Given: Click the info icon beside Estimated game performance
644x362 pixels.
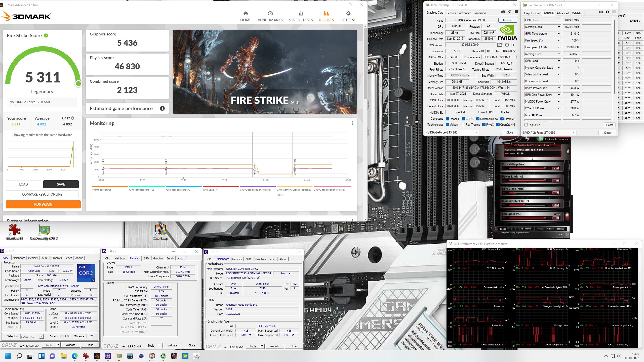Looking at the screenshot, I should 162,108.
